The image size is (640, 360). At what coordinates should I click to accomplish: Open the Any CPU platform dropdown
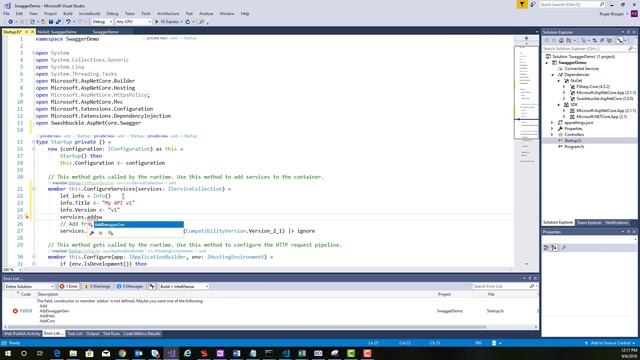coord(133,22)
